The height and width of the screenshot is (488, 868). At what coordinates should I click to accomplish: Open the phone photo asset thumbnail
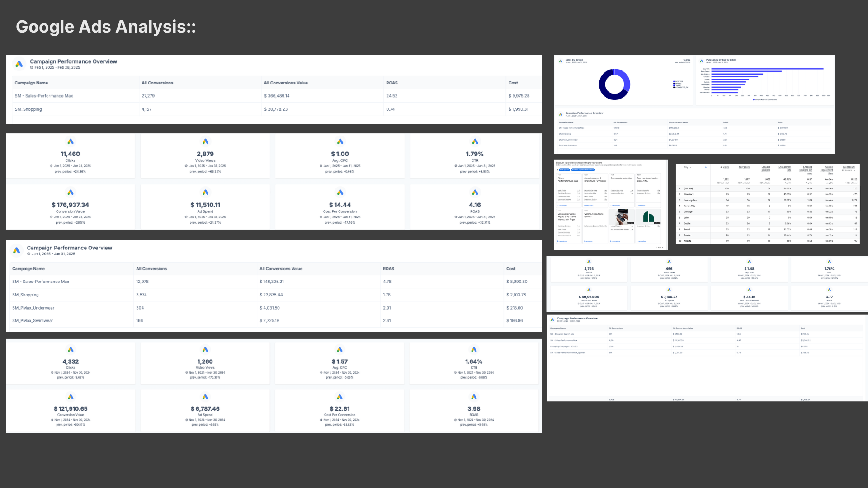622,217
